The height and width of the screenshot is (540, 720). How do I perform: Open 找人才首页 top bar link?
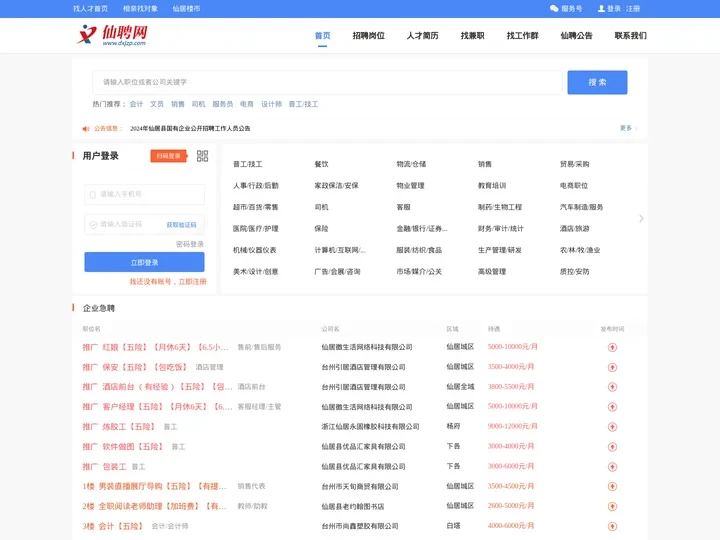point(90,8)
